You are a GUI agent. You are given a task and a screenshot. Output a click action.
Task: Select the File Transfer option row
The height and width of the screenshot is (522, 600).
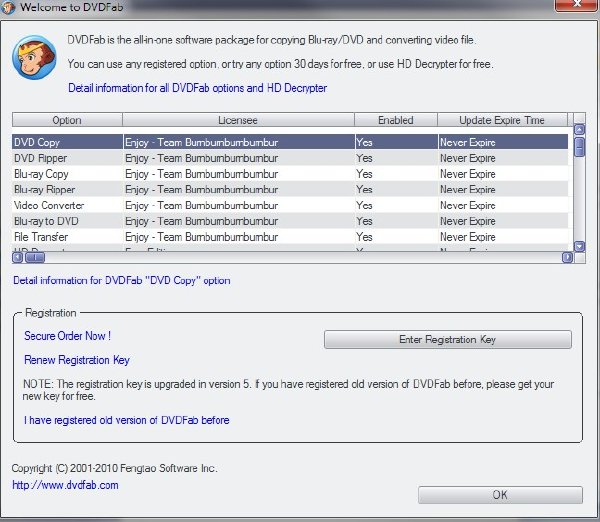click(x=290, y=237)
